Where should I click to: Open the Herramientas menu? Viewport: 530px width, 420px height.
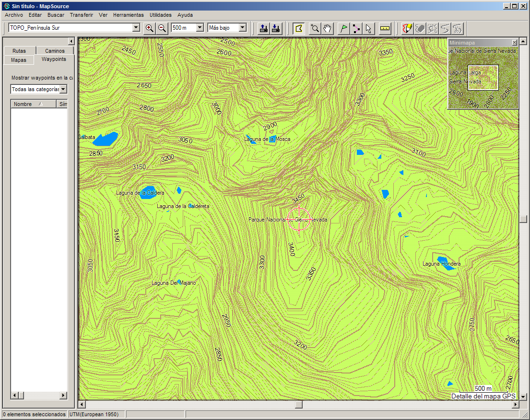pyautogui.click(x=129, y=15)
